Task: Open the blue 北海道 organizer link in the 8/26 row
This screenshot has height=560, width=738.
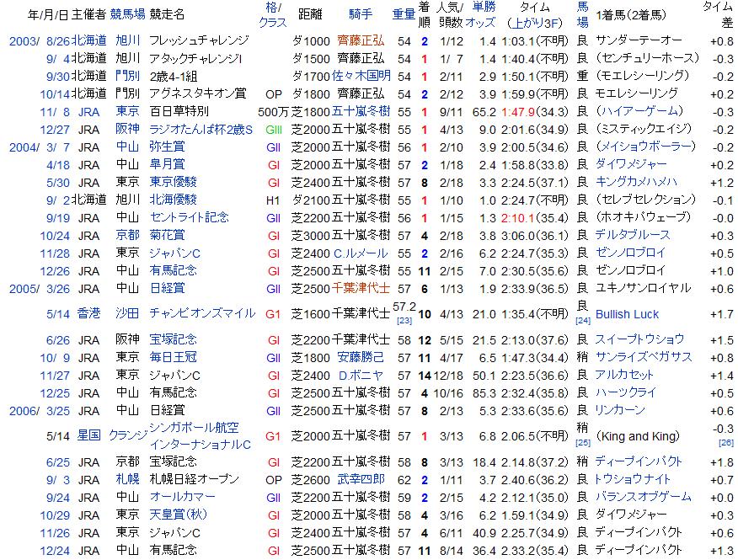Action: [89, 40]
